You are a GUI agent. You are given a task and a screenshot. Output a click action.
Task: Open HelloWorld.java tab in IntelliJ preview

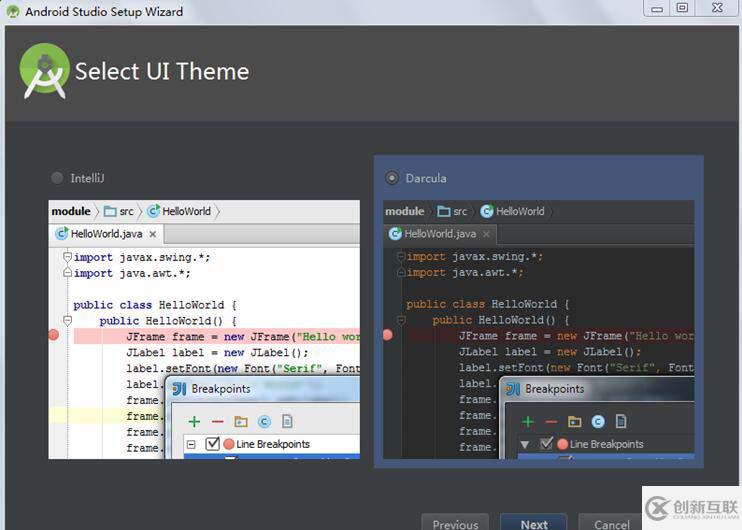tap(106, 234)
